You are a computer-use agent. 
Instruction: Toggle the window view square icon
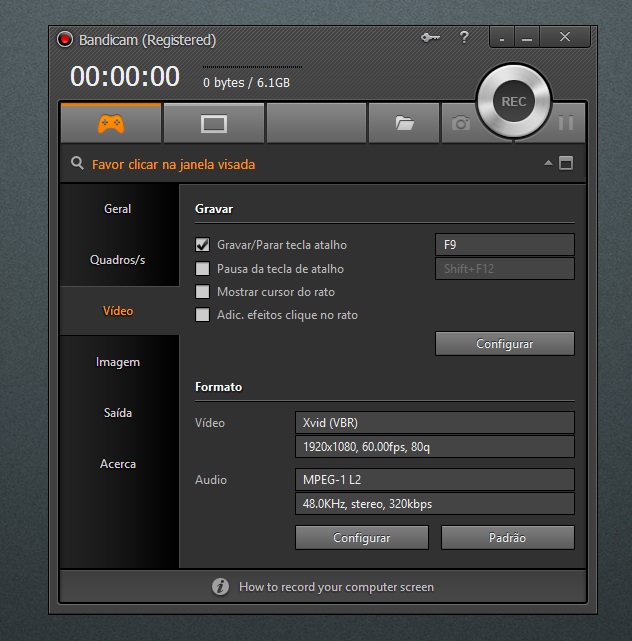[x=566, y=163]
